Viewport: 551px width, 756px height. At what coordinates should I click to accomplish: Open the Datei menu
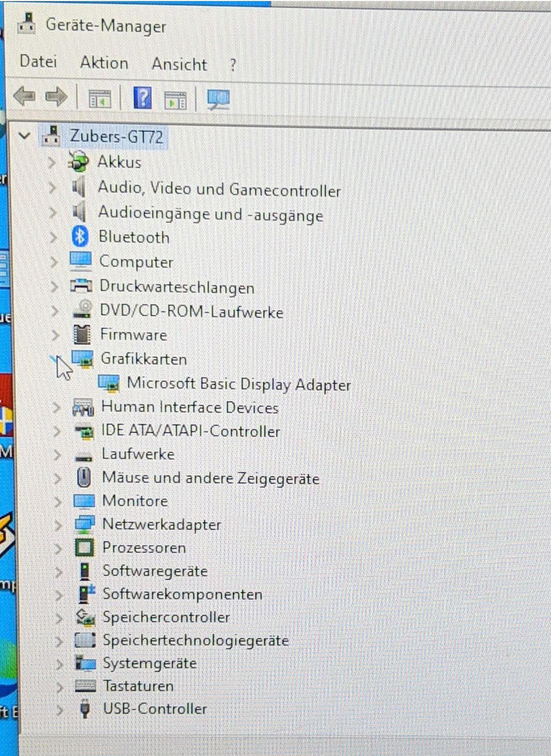38,61
